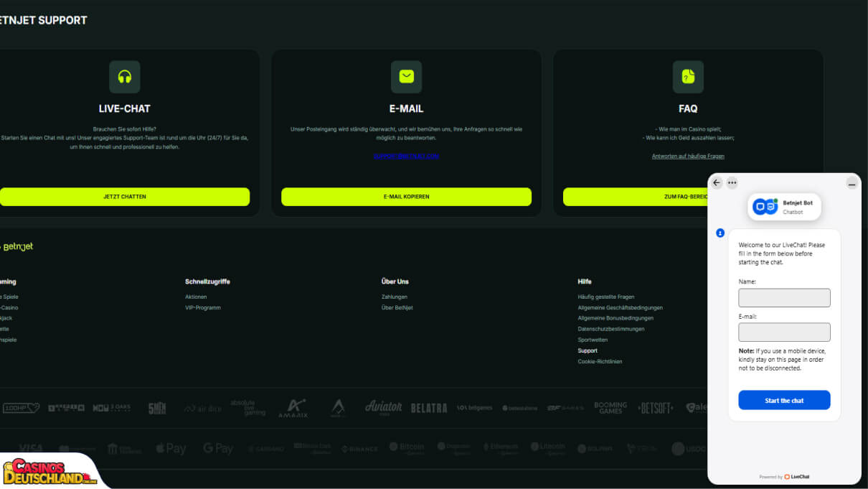Click the Google Pay payment logo
Screen dimensions: 868x489
point(218,449)
